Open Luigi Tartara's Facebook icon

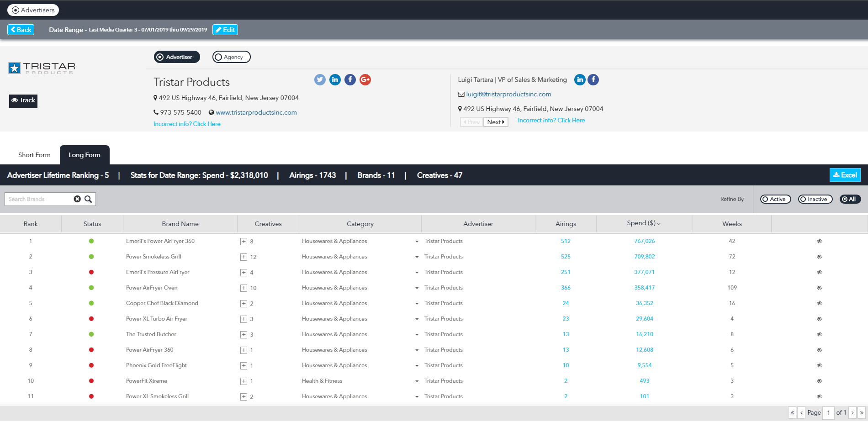click(593, 80)
